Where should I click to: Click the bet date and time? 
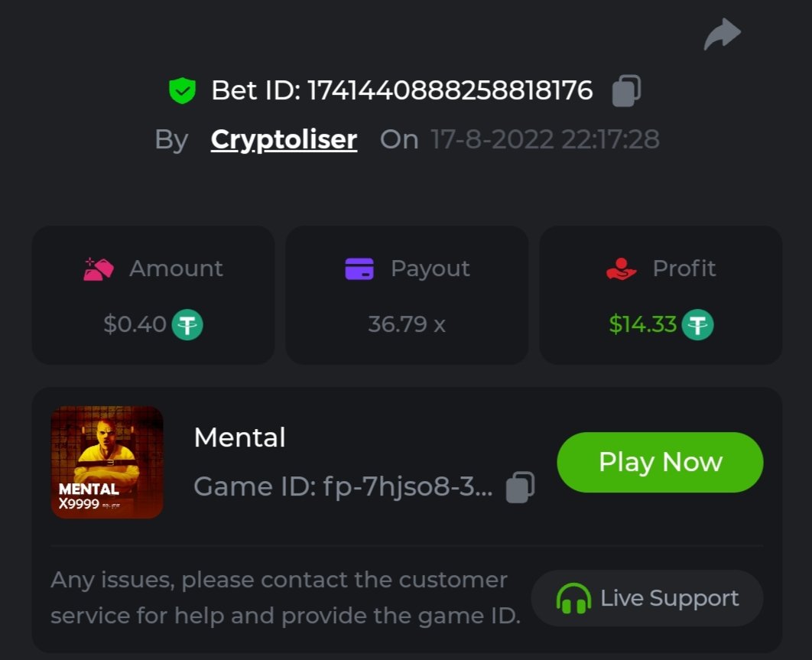click(544, 139)
